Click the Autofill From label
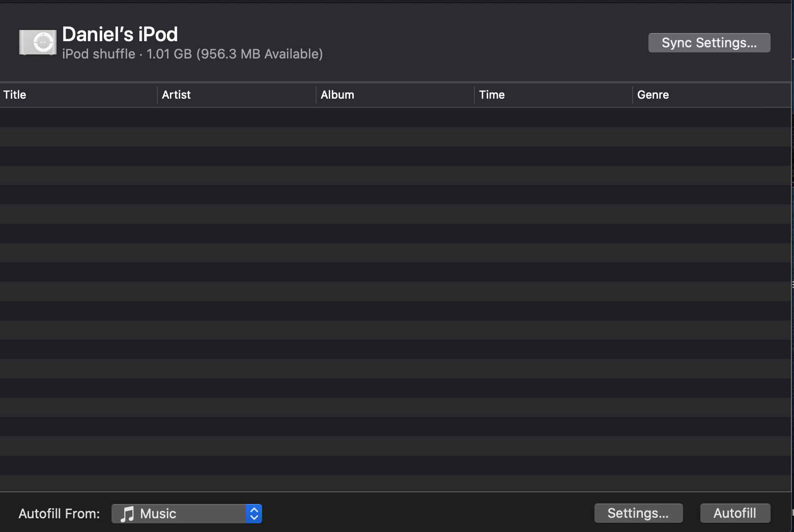Viewport: 794px width, 532px height. click(59, 514)
